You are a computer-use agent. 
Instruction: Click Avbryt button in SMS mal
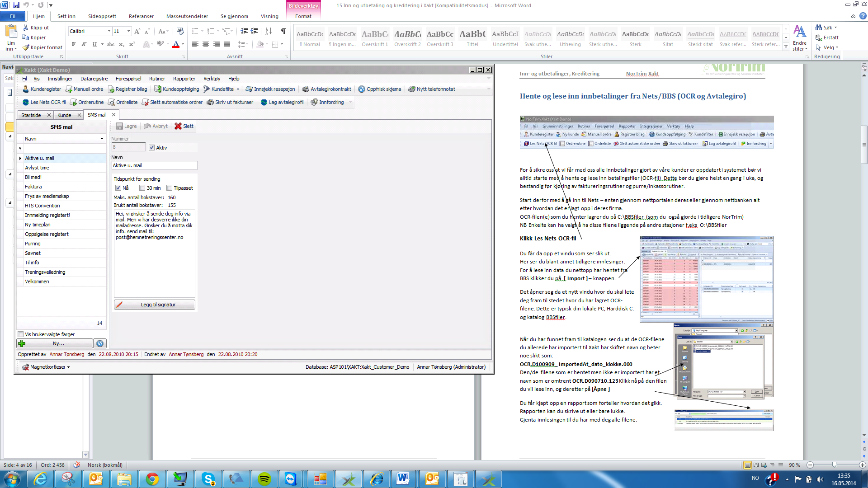156,126
